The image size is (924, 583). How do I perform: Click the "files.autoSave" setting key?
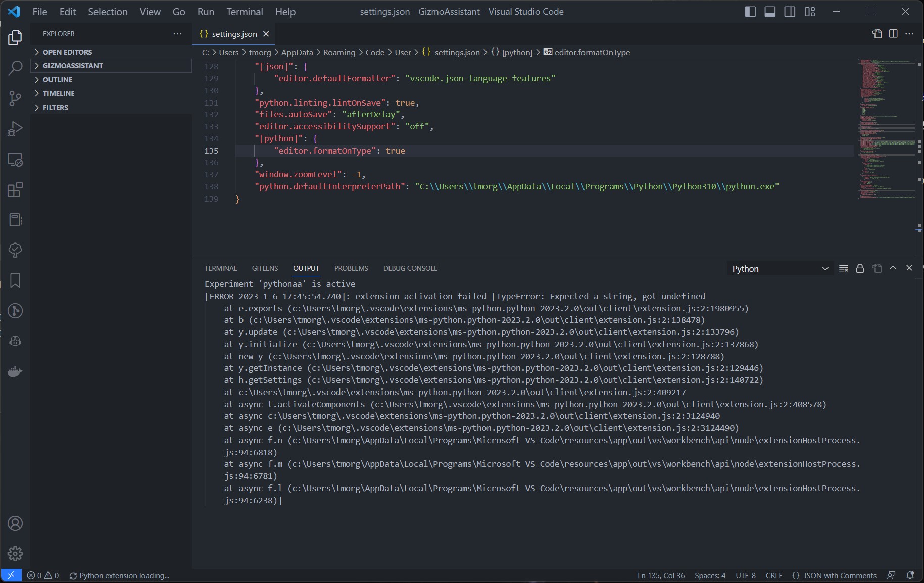tap(294, 114)
